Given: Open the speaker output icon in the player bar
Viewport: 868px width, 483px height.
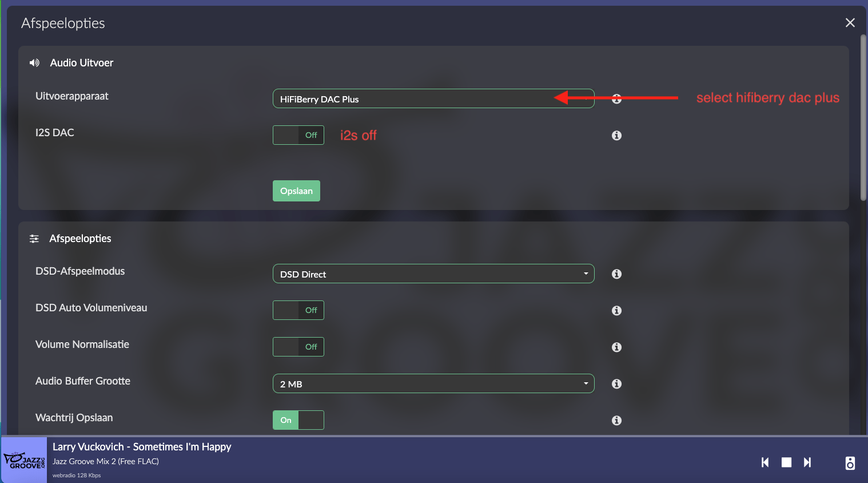Looking at the screenshot, I should (850, 463).
